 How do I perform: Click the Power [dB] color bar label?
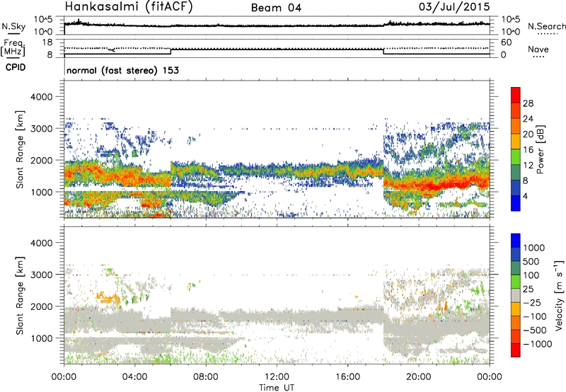540,149
